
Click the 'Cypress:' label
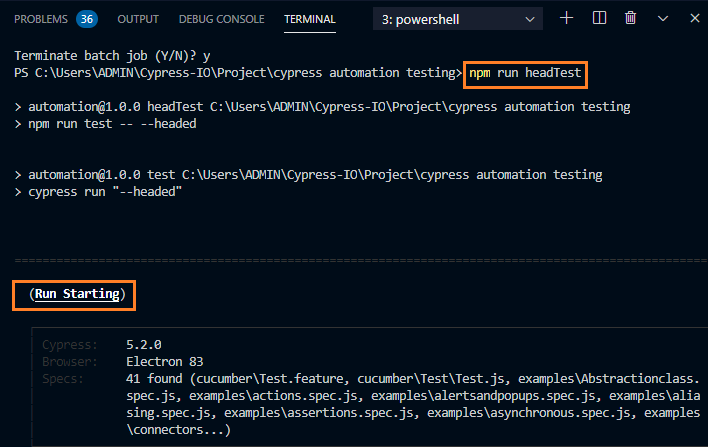70,345
